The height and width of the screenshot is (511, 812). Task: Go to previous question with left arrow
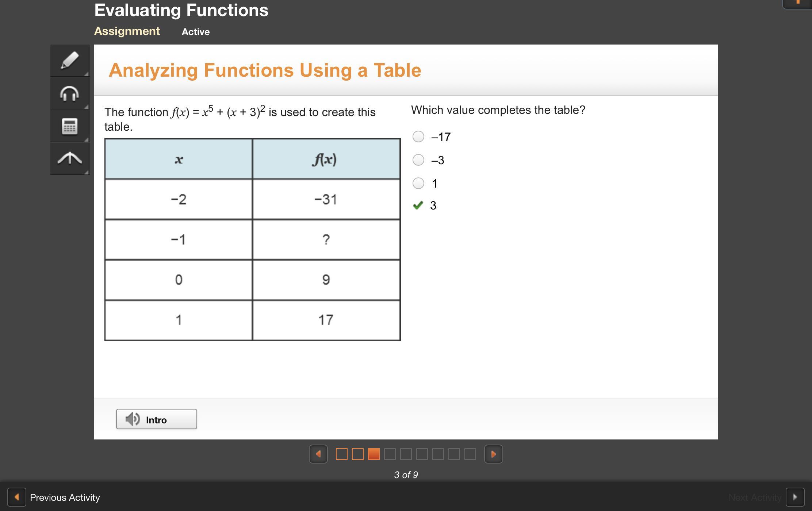click(x=318, y=454)
